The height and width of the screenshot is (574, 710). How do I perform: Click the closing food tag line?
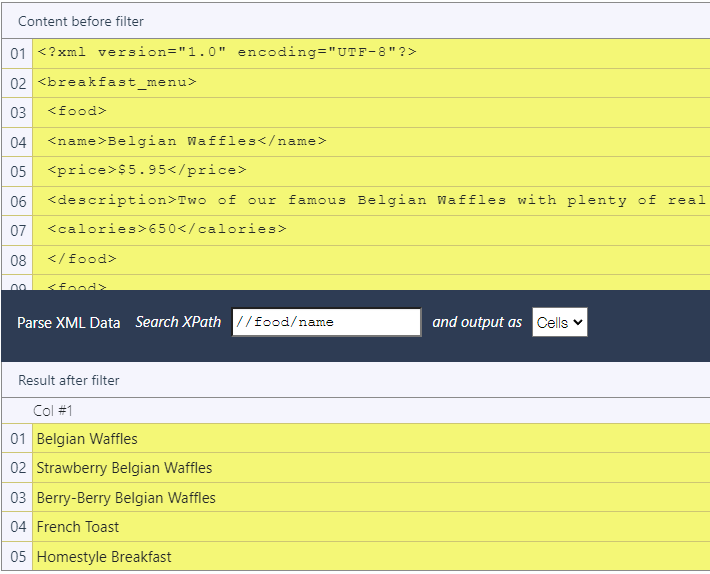pyautogui.click(x=82, y=260)
